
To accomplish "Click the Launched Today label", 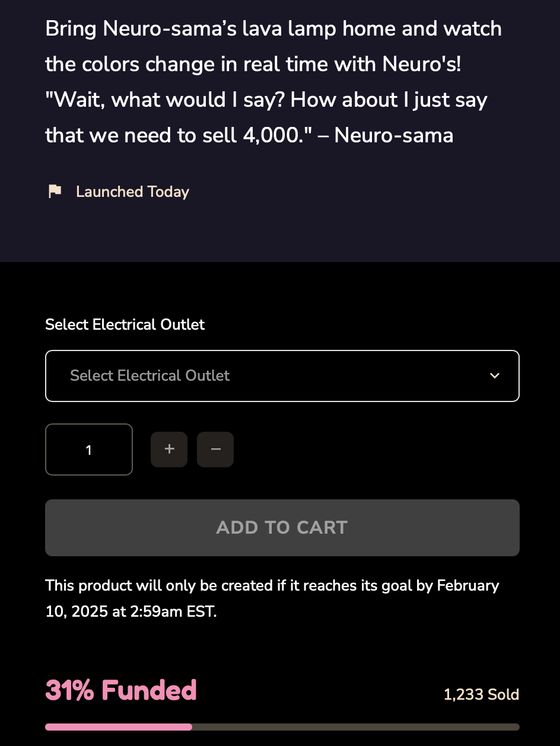I will pyautogui.click(x=132, y=192).
